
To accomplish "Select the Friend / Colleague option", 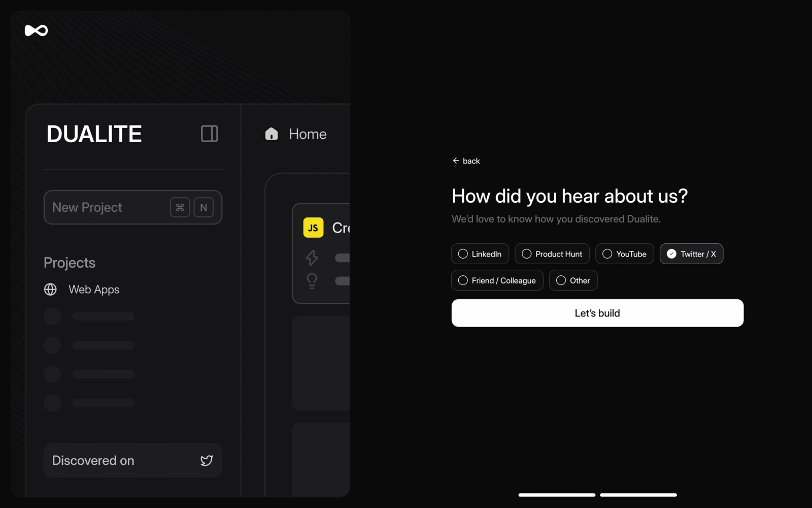I will click(497, 280).
